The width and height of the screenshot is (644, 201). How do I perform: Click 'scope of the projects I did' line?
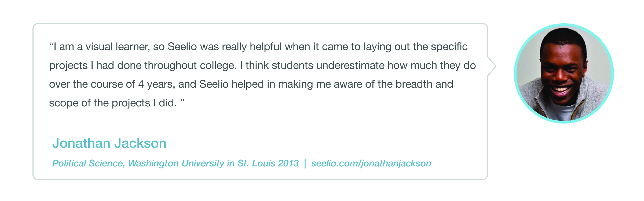coord(113,103)
